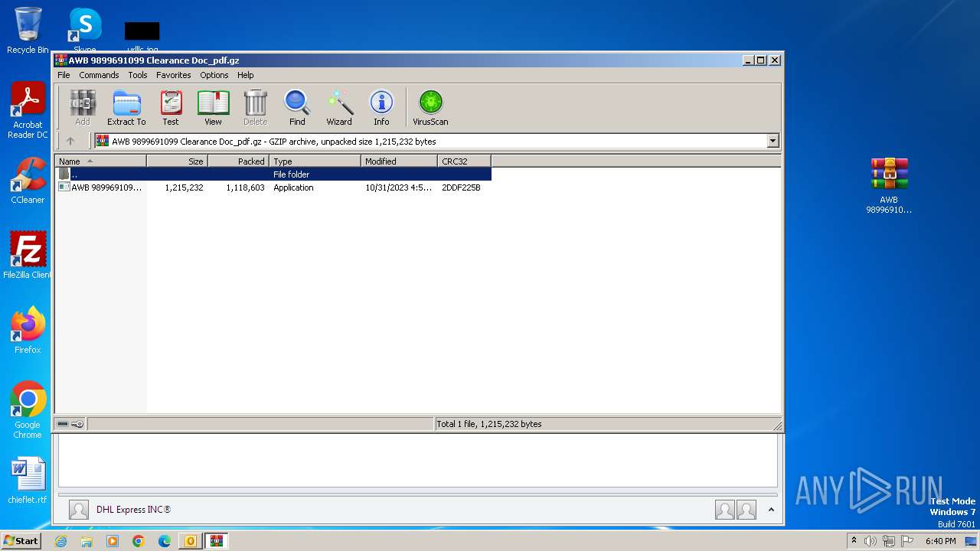This screenshot has height=551, width=980.
Task: Click the 1,215,232 size value
Action: click(184, 187)
